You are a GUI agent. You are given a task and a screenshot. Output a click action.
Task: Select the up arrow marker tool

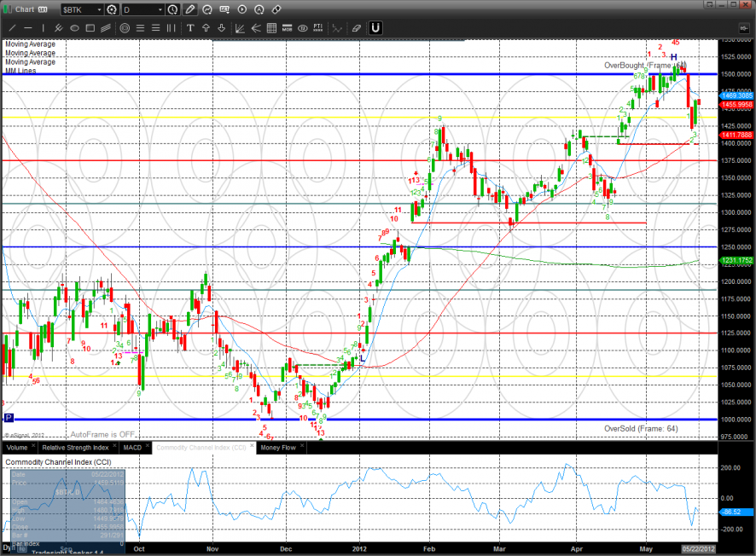[207, 27]
